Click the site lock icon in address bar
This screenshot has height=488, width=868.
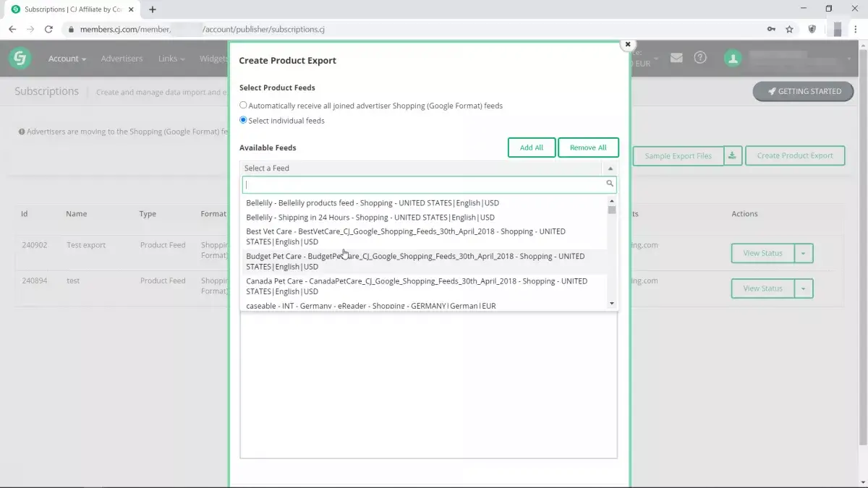[71, 30]
